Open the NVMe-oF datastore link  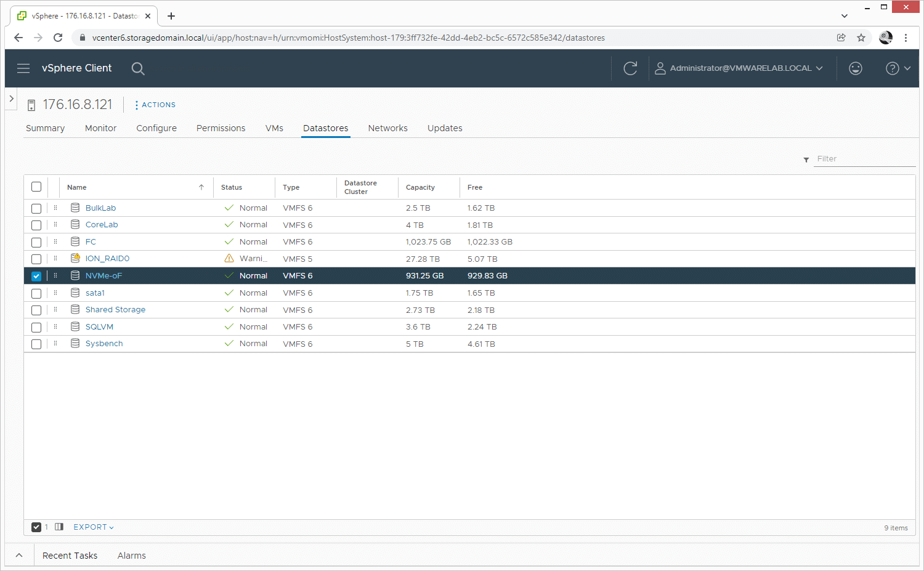point(103,276)
